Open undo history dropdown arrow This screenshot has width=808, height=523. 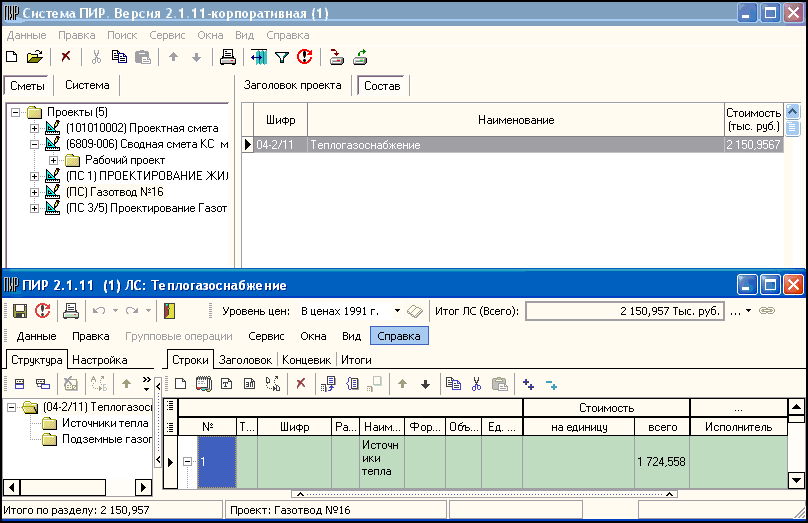click(x=115, y=311)
